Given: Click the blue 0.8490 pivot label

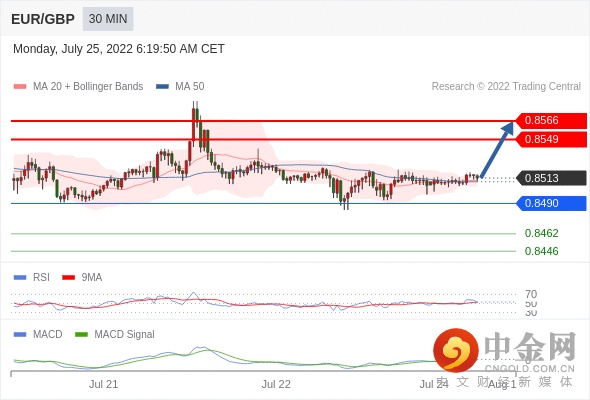Looking at the screenshot, I should 551,204.
